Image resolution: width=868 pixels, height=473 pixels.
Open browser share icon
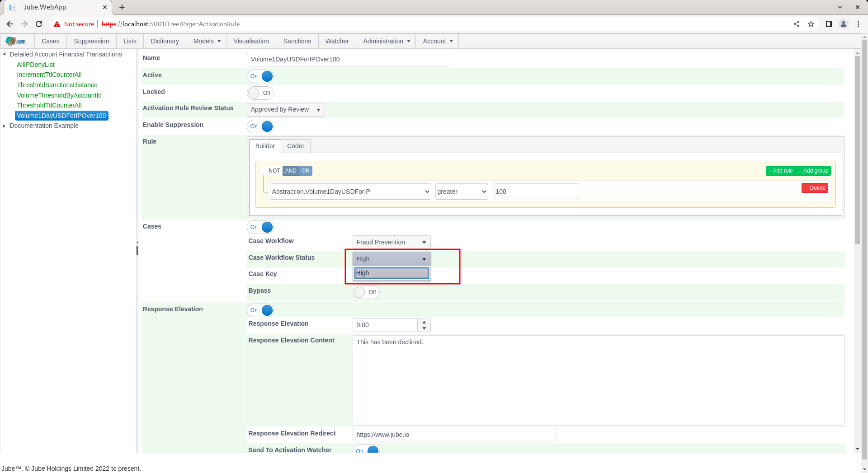pyautogui.click(x=797, y=24)
